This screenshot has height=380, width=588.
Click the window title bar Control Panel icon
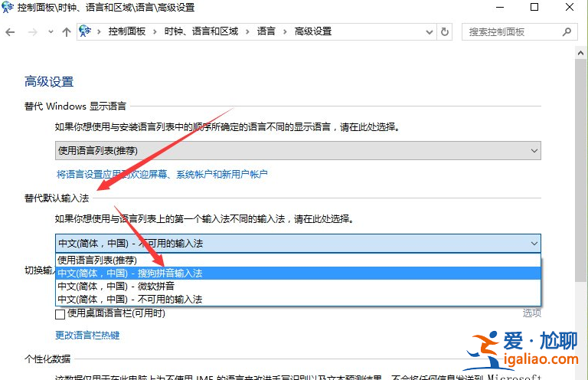tap(8, 7)
